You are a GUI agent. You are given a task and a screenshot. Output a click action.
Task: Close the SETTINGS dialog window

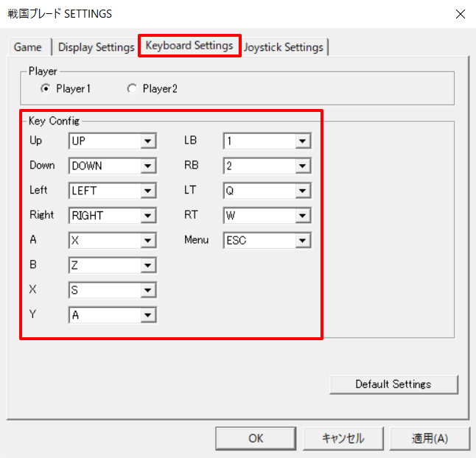click(461, 14)
